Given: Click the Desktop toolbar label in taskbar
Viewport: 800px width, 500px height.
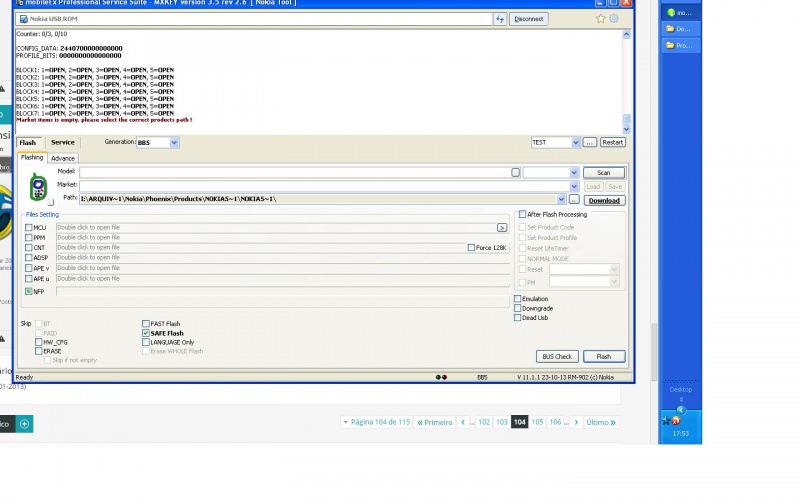Looking at the screenshot, I should (x=681, y=390).
